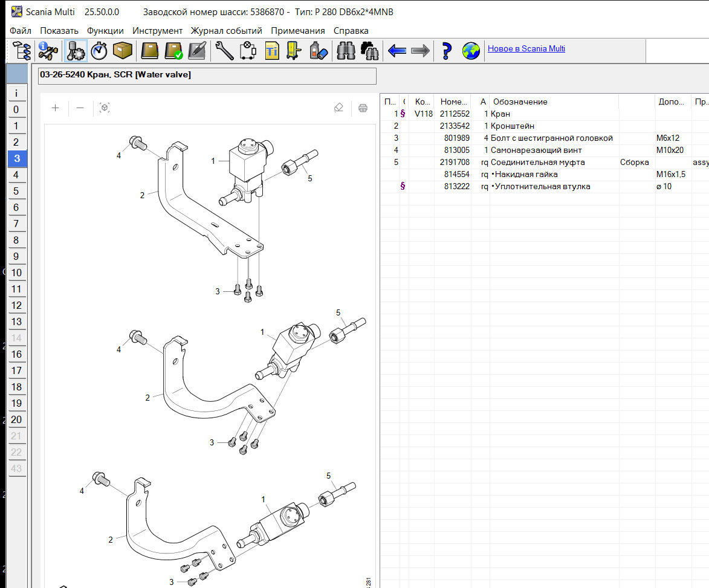Select the Самонарезающий винт row
The width and height of the screenshot is (709, 588).
click(545, 150)
